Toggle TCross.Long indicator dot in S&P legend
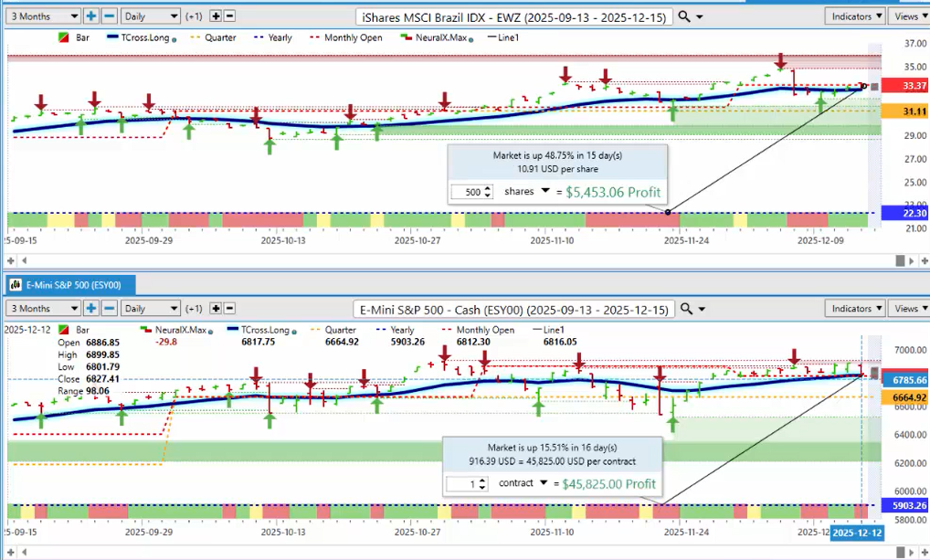The width and height of the screenshot is (930, 560). point(294,332)
